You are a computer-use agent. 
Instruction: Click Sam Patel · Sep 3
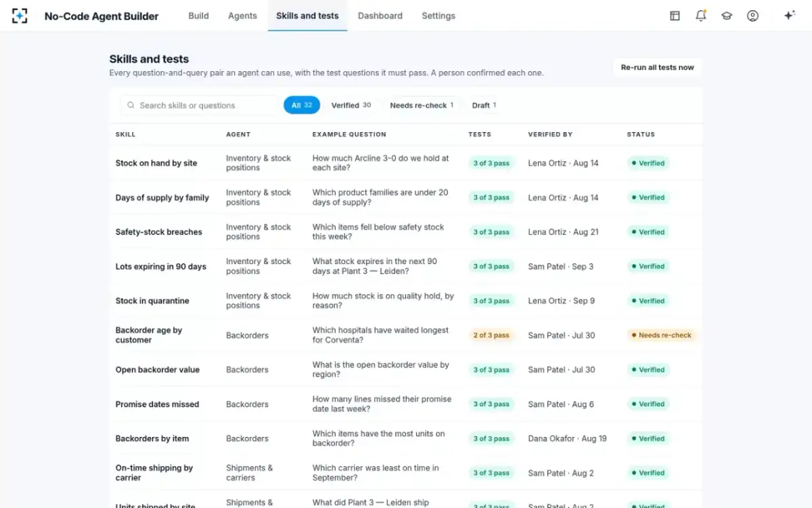(x=561, y=266)
